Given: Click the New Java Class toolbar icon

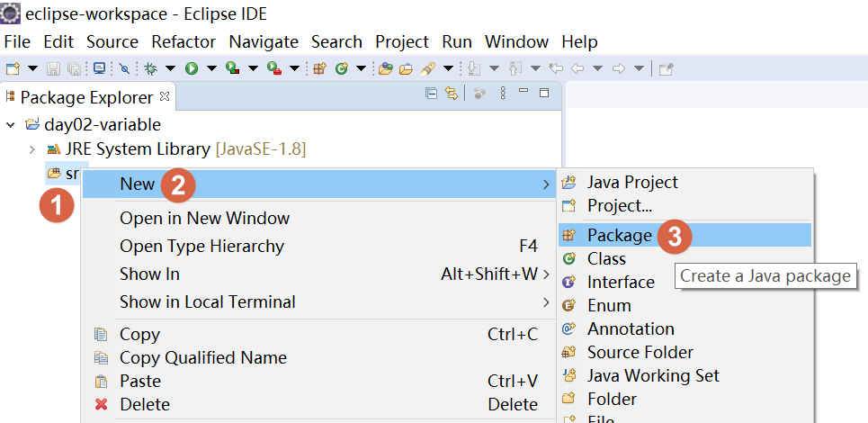Looking at the screenshot, I should (x=341, y=68).
